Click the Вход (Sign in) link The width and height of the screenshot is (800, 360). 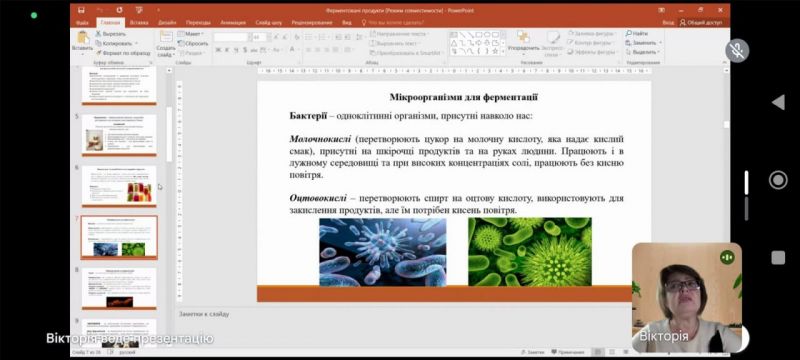click(x=668, y=23)
